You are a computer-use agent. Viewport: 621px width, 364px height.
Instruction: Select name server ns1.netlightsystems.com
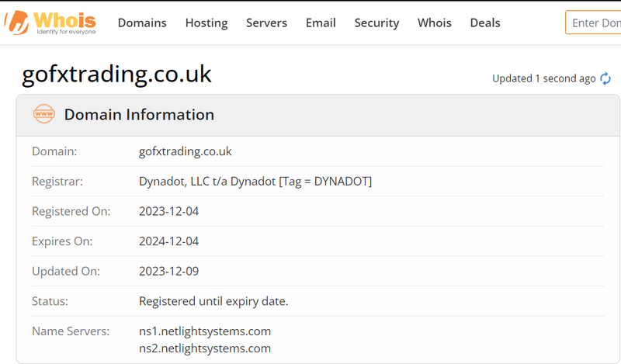(205, 331)
